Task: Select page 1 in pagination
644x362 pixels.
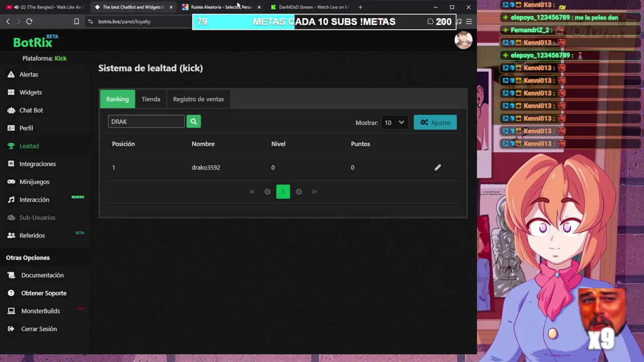Action: click(283, 192)
